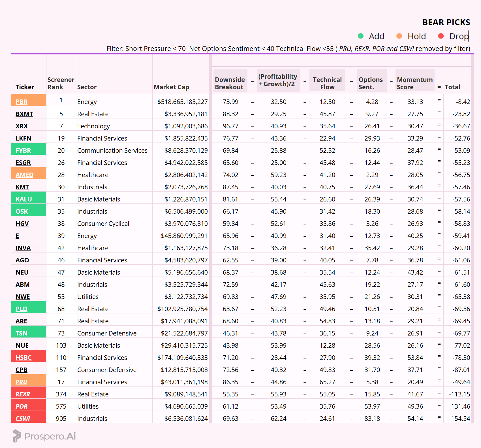Click the filter description text line

point(288,49)
